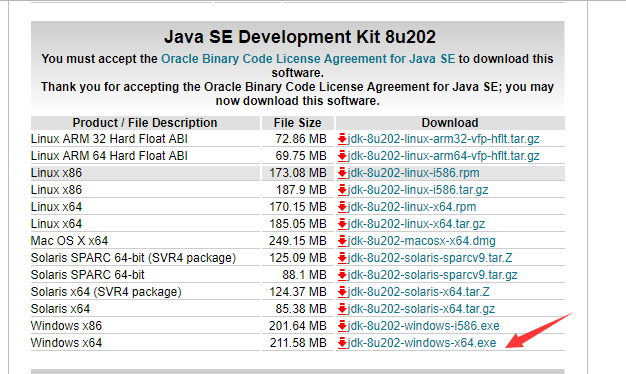Click red download icon beside linux-x64.rpm
626x374 pixels.
point(342,207)
